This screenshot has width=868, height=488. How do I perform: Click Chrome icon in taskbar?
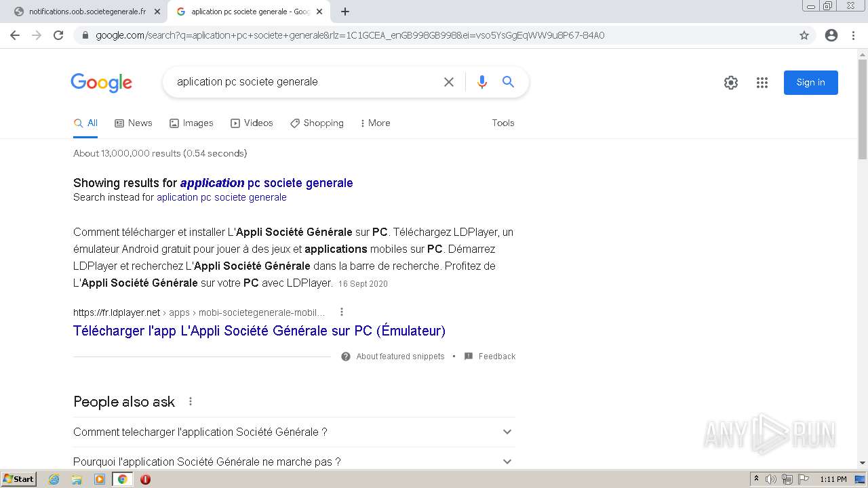tap(122, 479)
